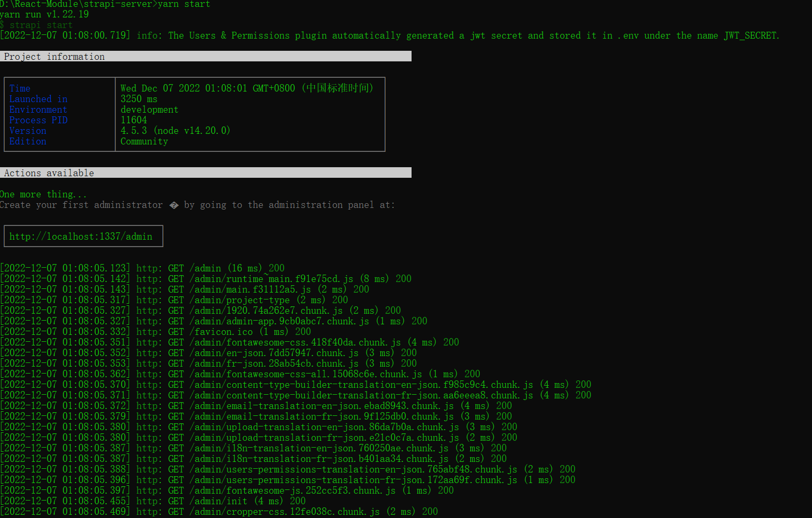Click the 'development' environment value
The width and height of the screenshot is (812, 518).
149,110
